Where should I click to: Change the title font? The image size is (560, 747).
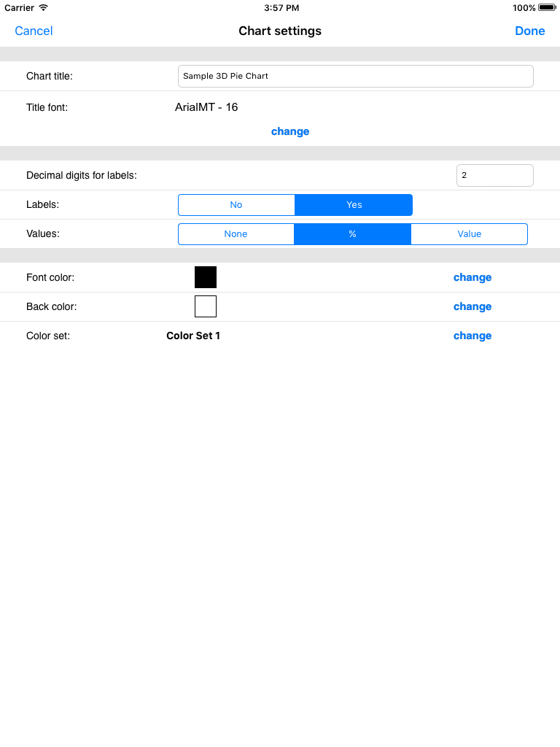click(x=290, y=131)
